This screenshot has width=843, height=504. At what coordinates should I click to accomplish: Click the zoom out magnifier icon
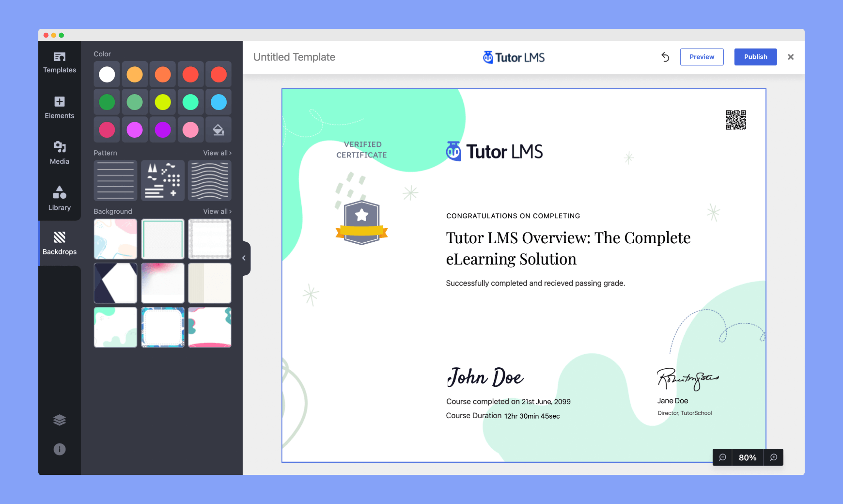click(x=722, y=457)
